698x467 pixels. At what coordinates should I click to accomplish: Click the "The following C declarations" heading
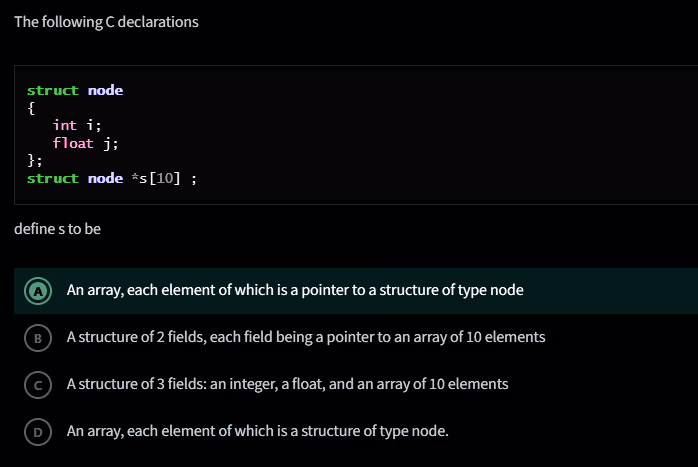pos(106,22)
